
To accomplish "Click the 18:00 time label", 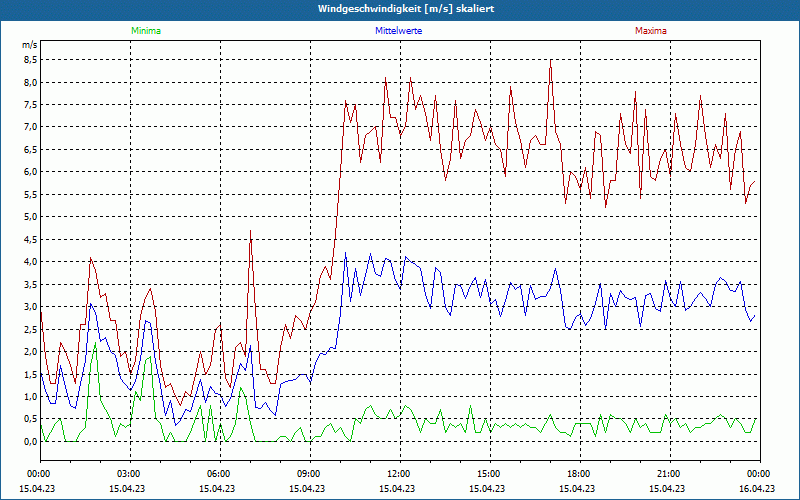I will 578,474.
